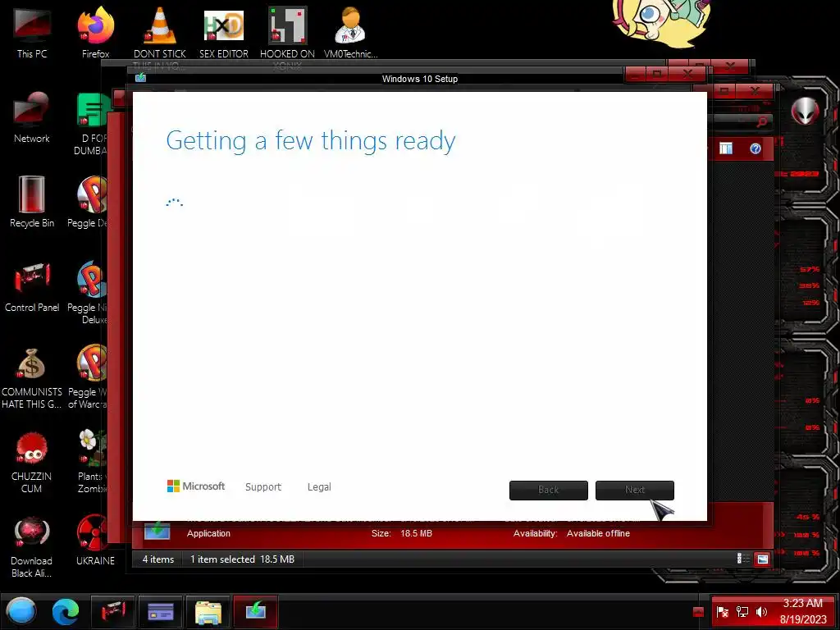This screenshot has height=630, width=840.
Task: Open the HOOKED ON XONIX desktop icon
Action: pyautogui.click(x=287, y=32)
